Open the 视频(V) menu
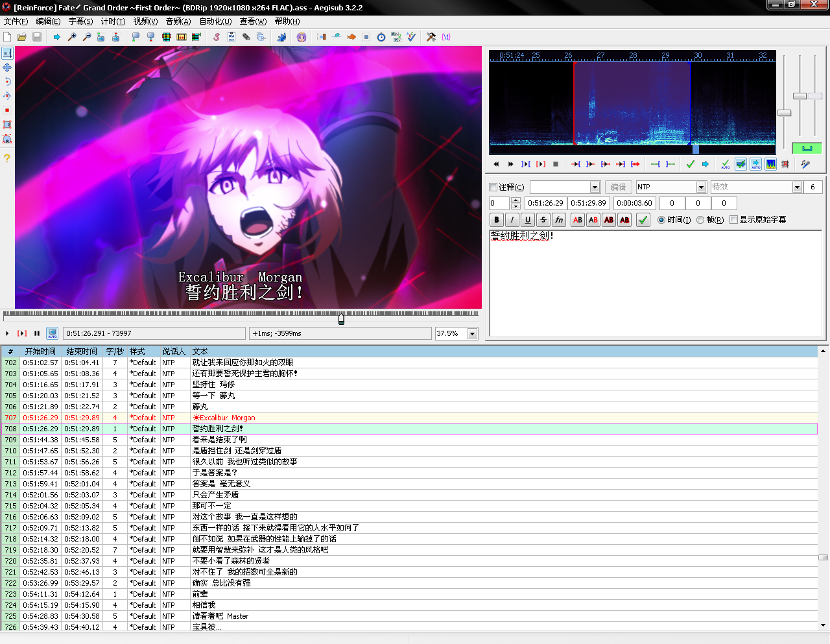Image resolution: width=830 pixels, height=644 pixels. (x=145, y=21)
